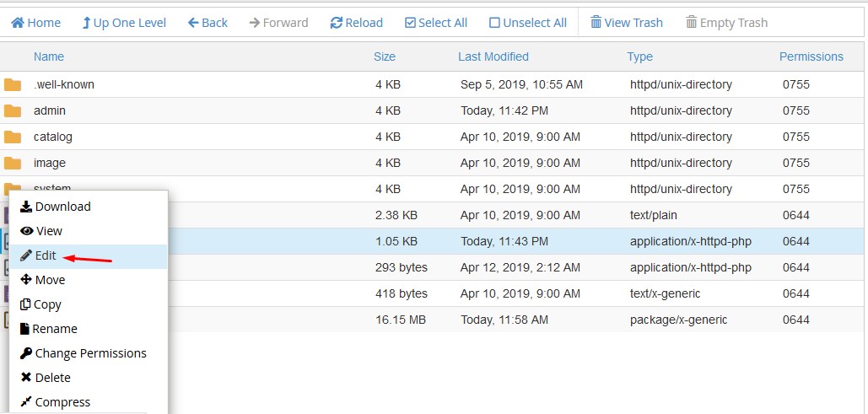The width and height of the screenshot is (868, 414).
Task: Sort by the Size column header
Action: [x=385, y=56]
